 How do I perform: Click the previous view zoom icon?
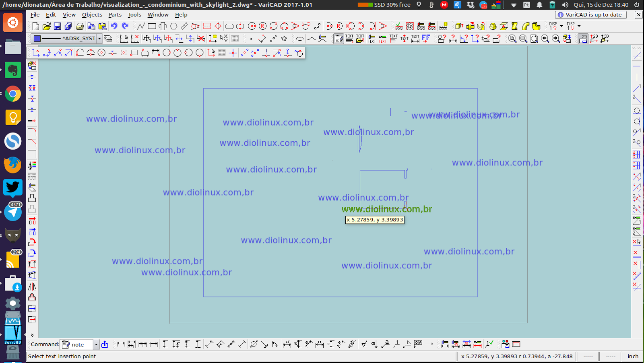545,39
